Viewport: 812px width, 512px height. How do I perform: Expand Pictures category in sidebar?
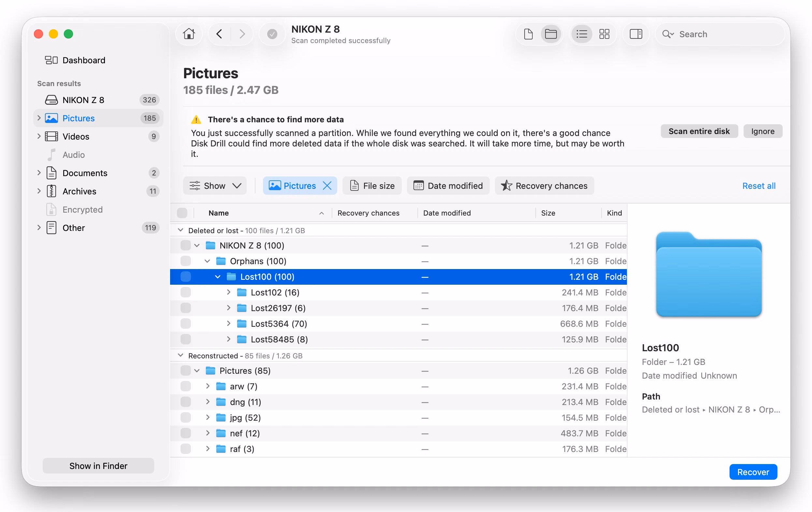(x=39, y=118)
